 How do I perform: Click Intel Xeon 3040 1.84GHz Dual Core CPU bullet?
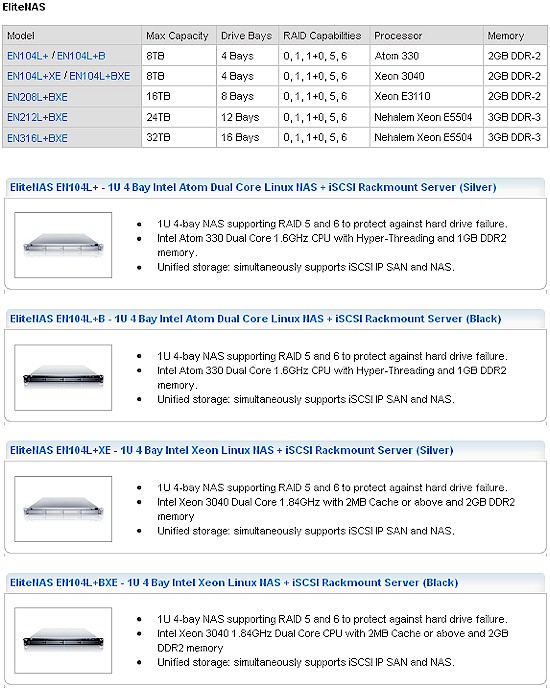pos(333,641)
